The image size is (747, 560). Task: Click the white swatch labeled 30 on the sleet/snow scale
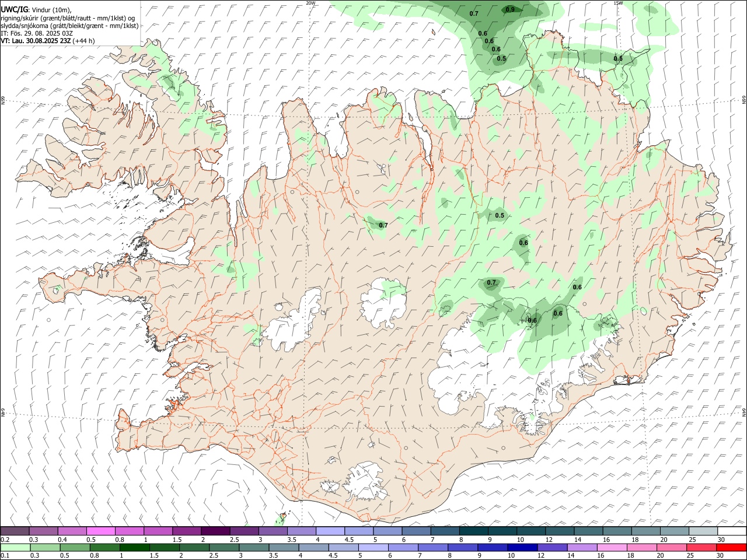[x=732, y=531]
